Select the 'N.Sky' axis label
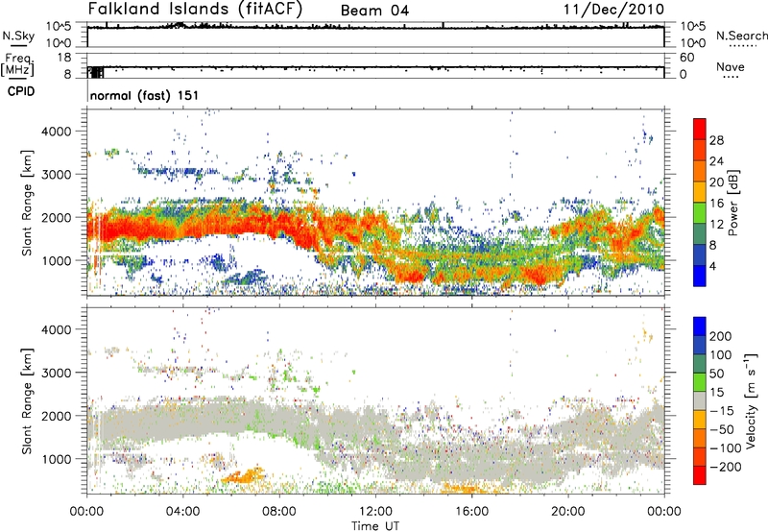Viewport: 768px width, 532px height. click(18, 36)
